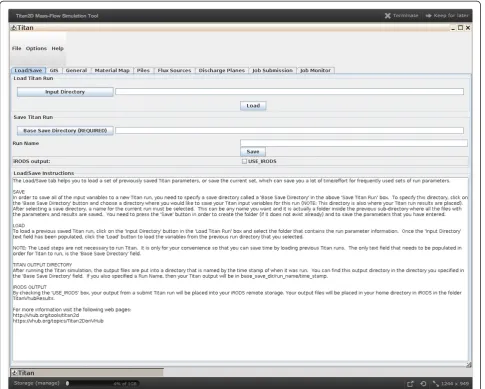Click the Input Directory path field
The image size is (485, 389).
[289, 92]
